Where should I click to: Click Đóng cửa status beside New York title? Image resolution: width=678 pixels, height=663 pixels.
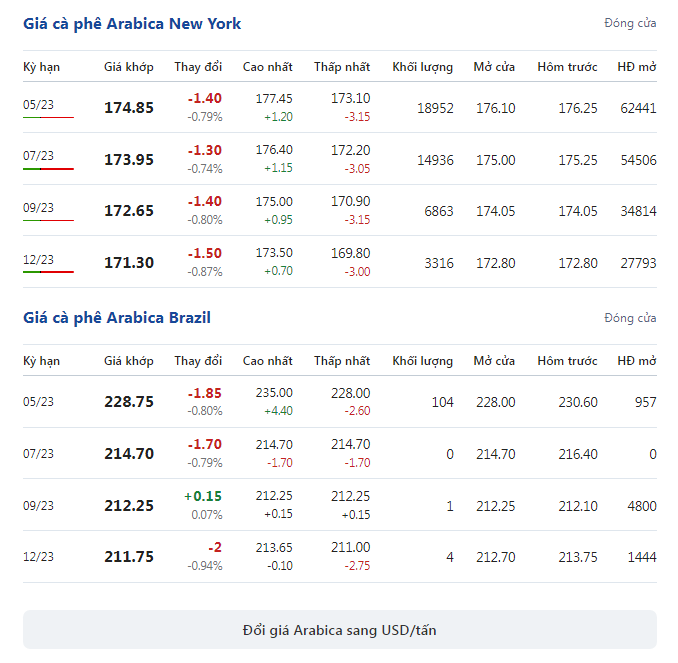point(630,23)
